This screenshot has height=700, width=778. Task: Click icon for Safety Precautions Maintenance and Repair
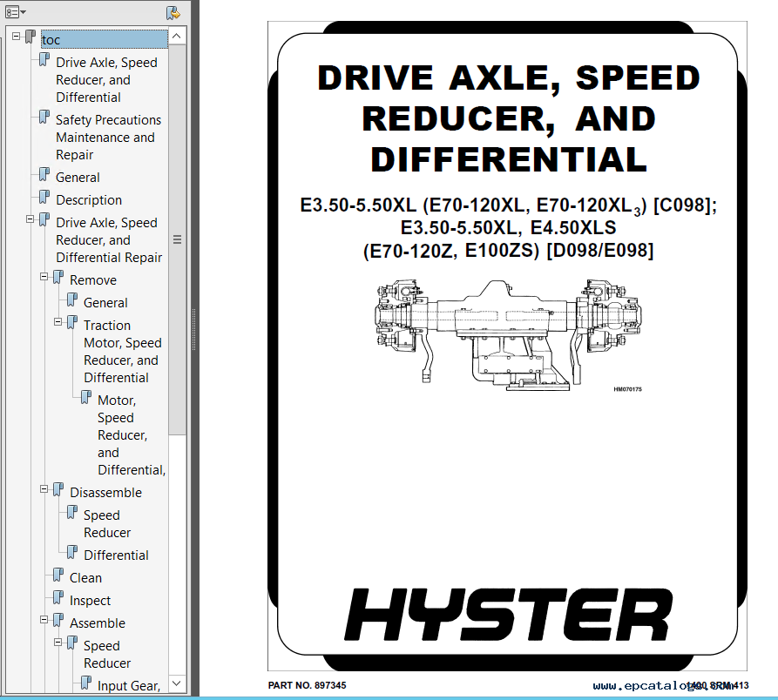(44, 118)
